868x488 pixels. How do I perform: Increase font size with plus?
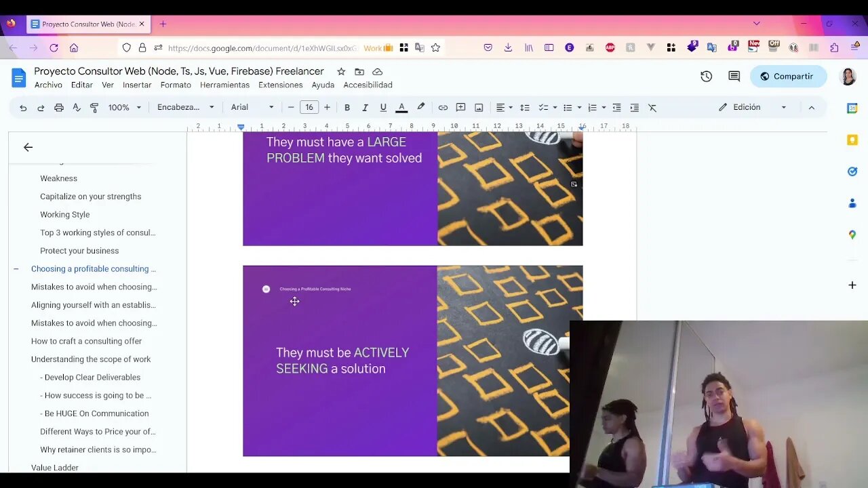(327, 108)
